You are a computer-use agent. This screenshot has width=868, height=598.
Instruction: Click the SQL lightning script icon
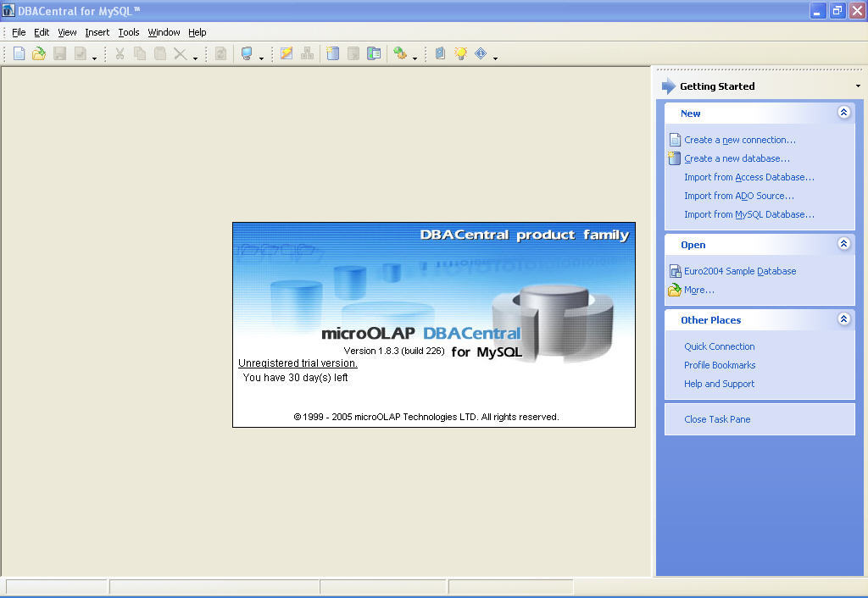click(287, 53)
